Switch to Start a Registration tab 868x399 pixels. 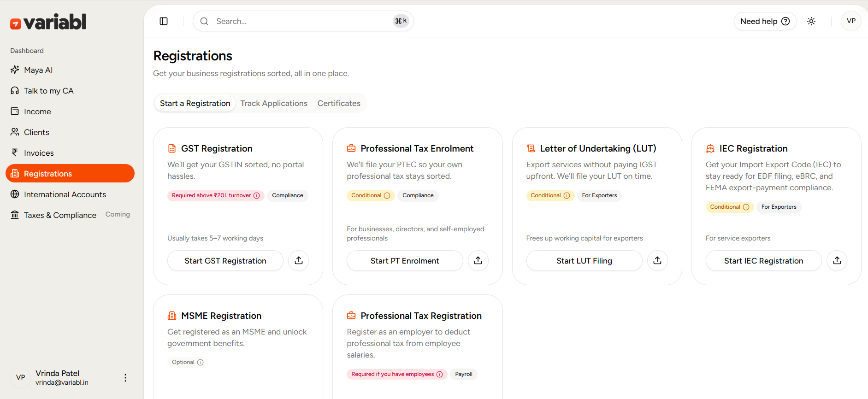pos(195,103)
